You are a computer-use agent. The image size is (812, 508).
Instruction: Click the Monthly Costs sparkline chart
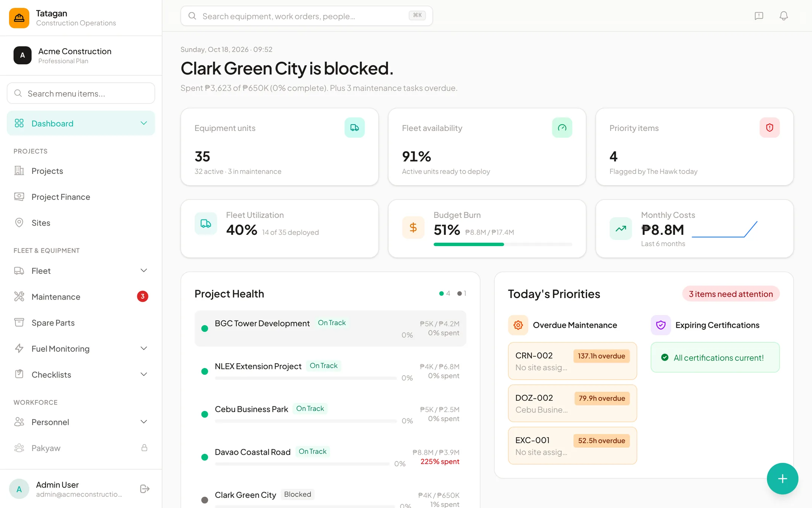tap(724, 230)
